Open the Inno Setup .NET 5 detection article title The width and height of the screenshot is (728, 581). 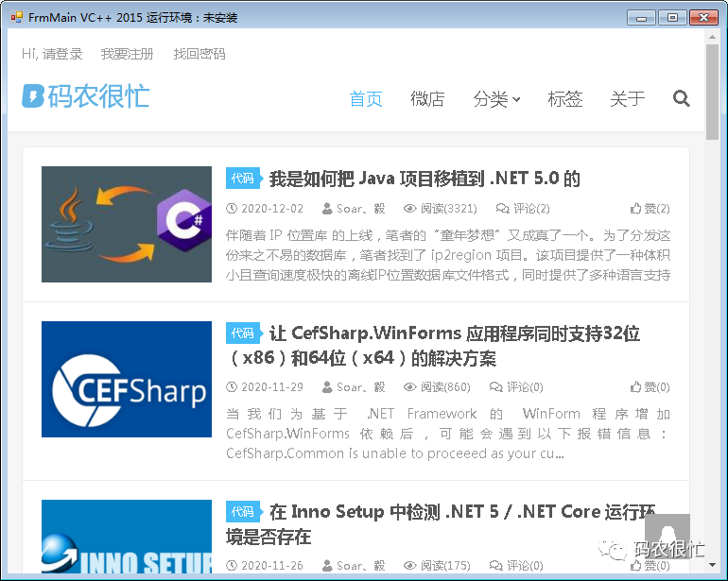(x=441, y=524)
